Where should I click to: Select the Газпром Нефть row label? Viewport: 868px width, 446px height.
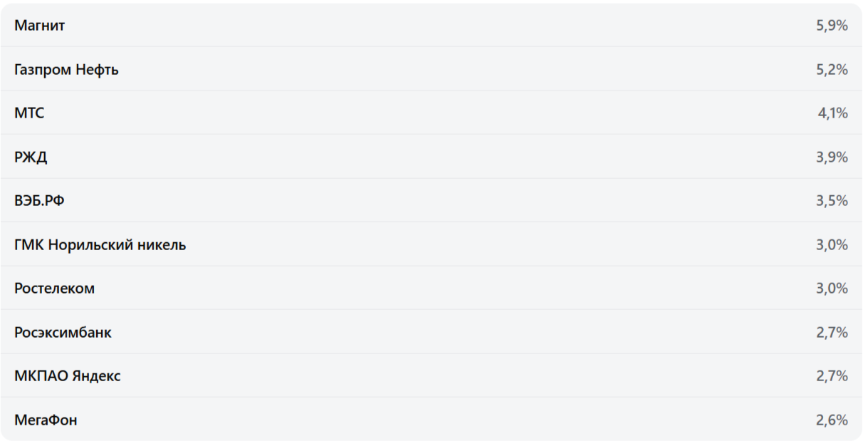[x=66, y=70]
